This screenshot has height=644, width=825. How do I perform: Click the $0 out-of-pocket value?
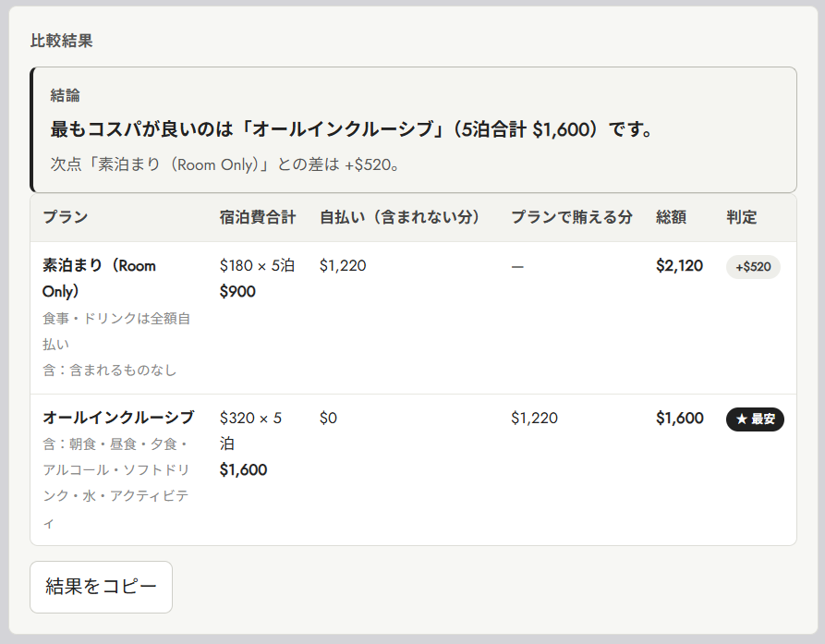(x=328, y=419)
